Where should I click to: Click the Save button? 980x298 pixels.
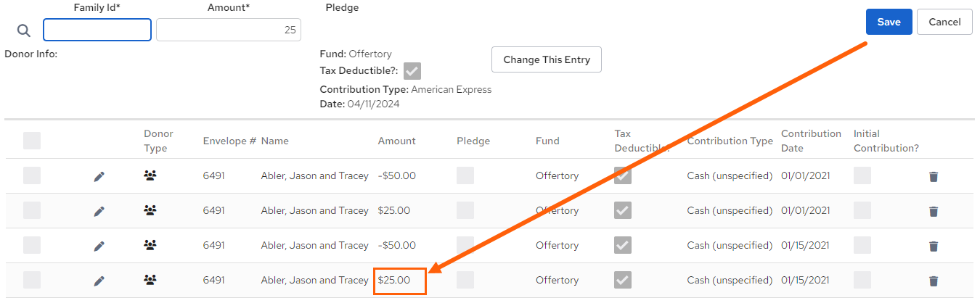tap(889, 22)
